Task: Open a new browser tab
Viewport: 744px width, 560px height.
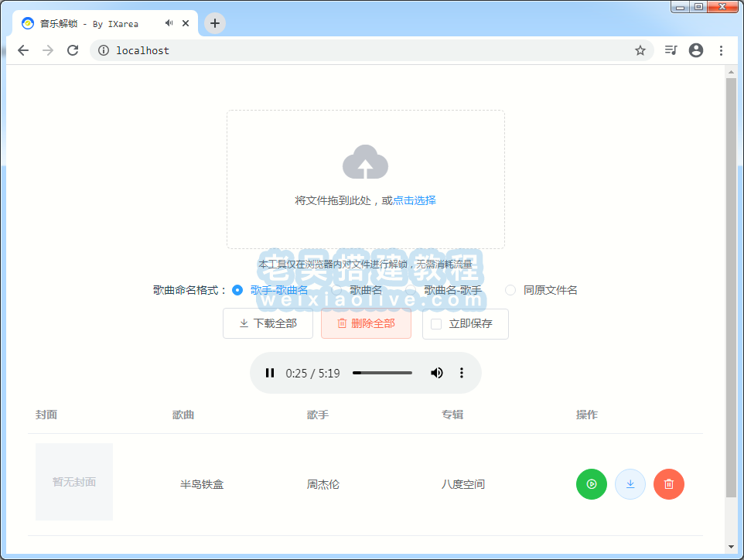Action: pos(215,22)
